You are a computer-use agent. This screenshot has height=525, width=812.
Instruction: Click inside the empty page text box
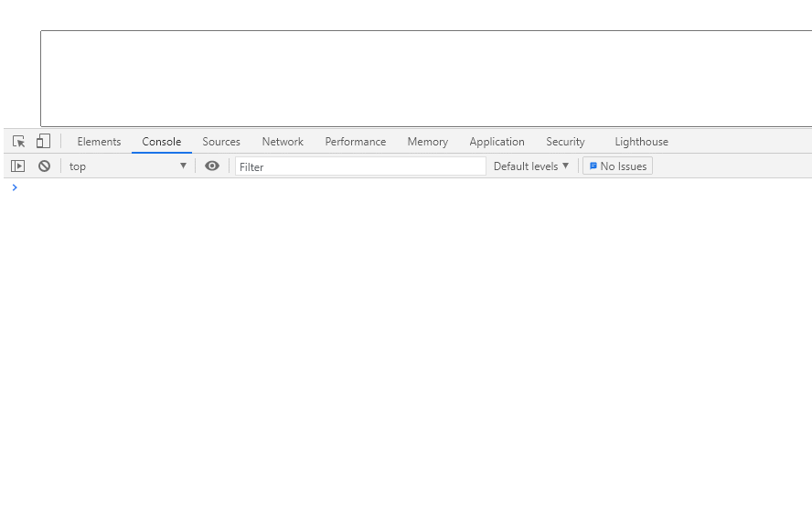coord(426,78)
